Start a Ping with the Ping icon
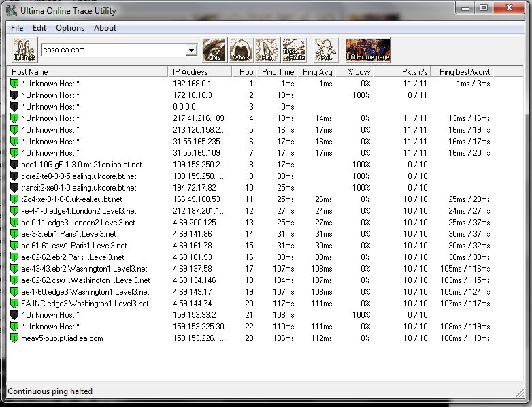 coord(267,50)
